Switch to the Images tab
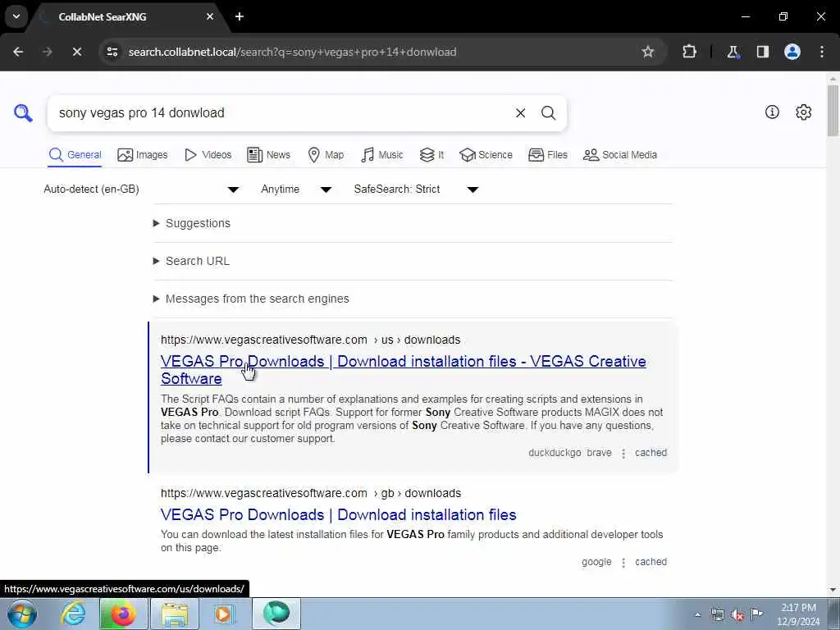Viewport: 840px width, 630px height. [142, 155]
